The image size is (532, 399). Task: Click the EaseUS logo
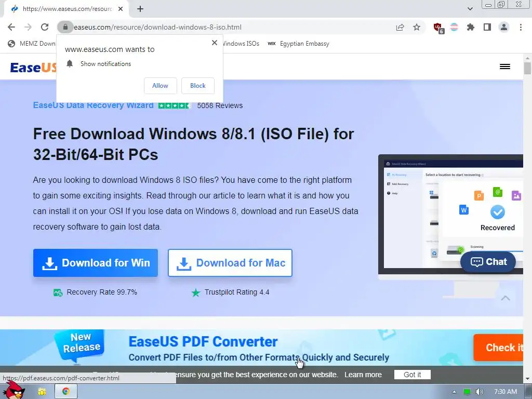click(x=33, y=67)
